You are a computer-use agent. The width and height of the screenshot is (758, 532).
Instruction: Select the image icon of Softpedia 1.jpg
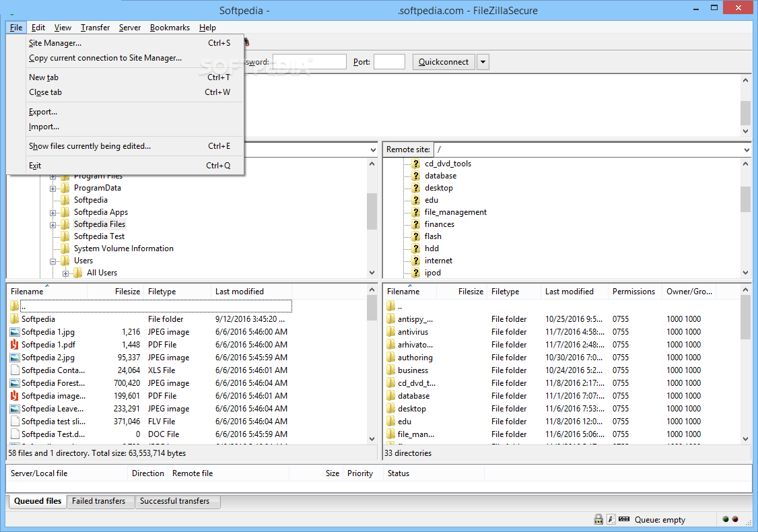(x=15, y=332)
